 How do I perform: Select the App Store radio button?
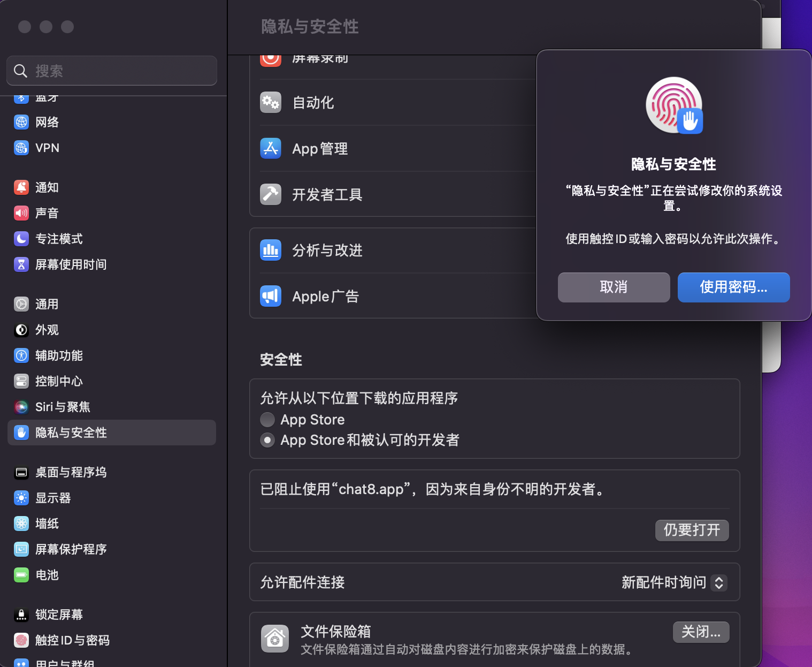[267, 420]
